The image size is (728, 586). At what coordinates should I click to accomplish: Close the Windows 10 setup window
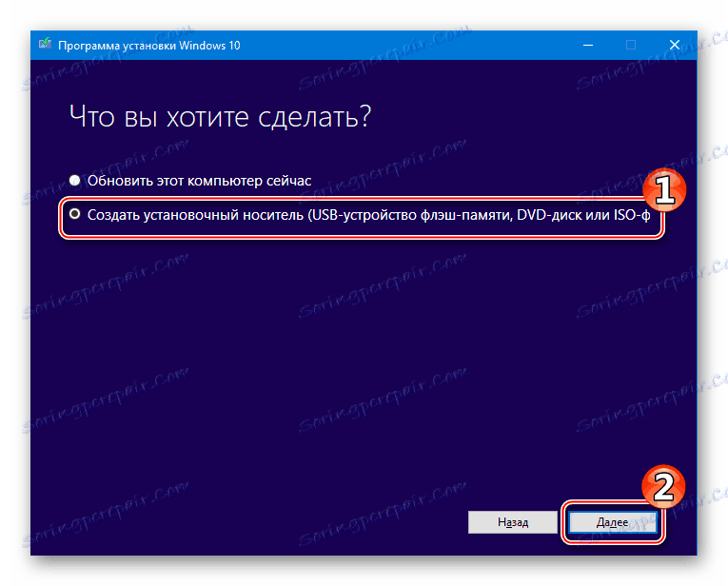click(x=674, y=45)
